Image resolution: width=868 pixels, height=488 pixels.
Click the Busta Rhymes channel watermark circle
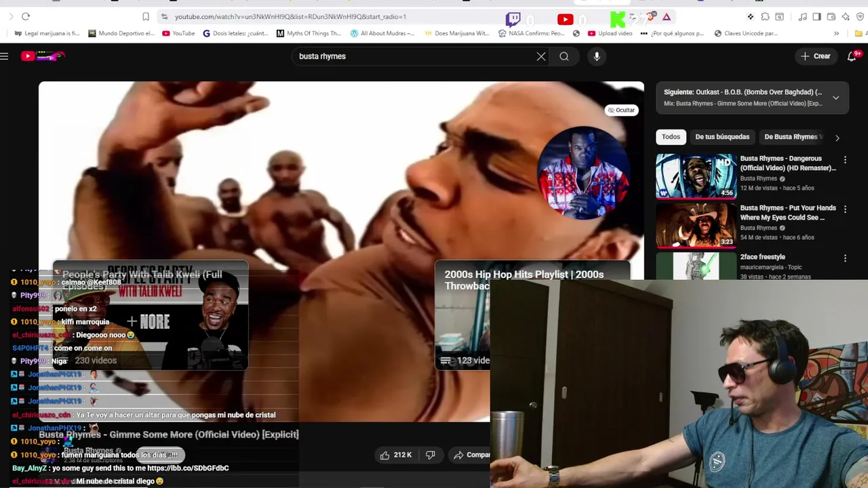583,172
